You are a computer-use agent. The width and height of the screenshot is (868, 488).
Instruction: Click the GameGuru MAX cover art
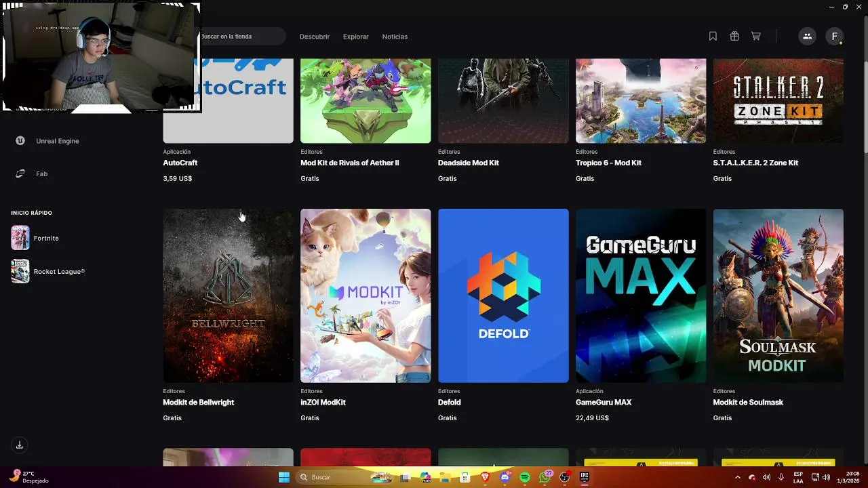click(641, 296)
